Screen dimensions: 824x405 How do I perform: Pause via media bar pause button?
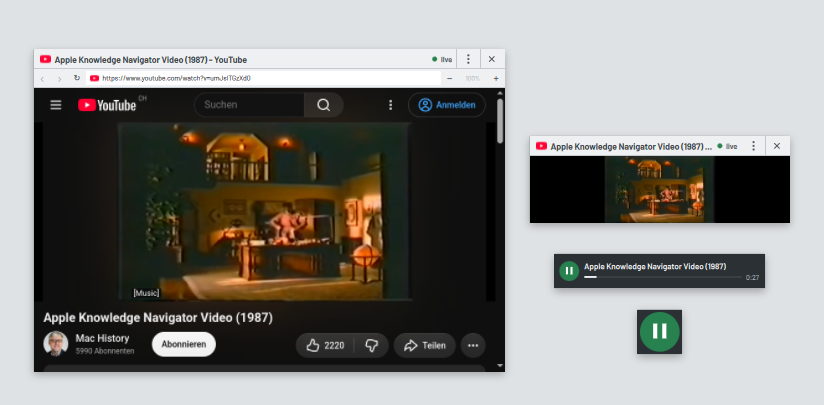pos(569,271)
